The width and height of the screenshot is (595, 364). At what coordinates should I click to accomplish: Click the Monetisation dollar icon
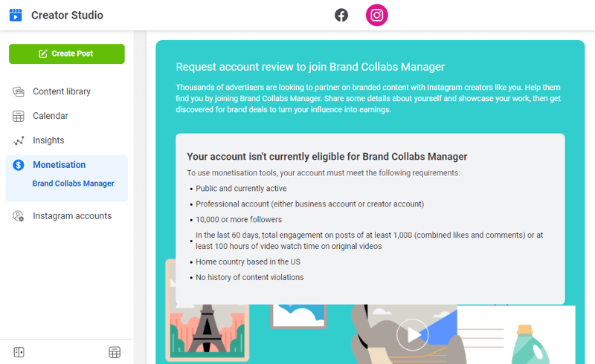coord(18,165)
